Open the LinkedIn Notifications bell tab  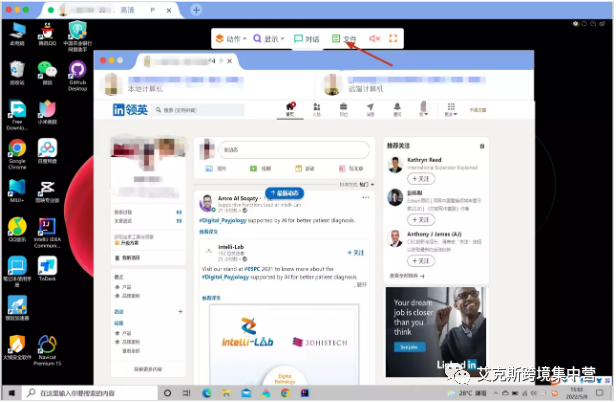[397, 110]
